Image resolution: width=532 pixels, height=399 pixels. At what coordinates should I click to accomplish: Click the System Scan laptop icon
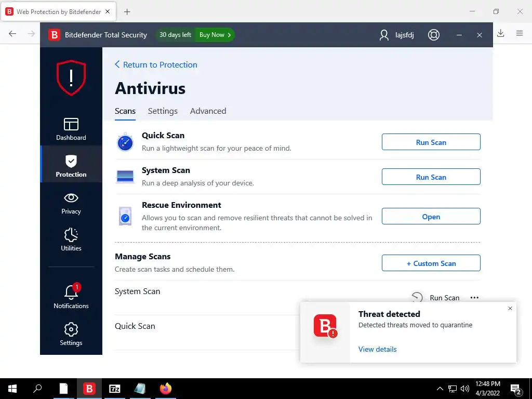click(x=125, y=177)
